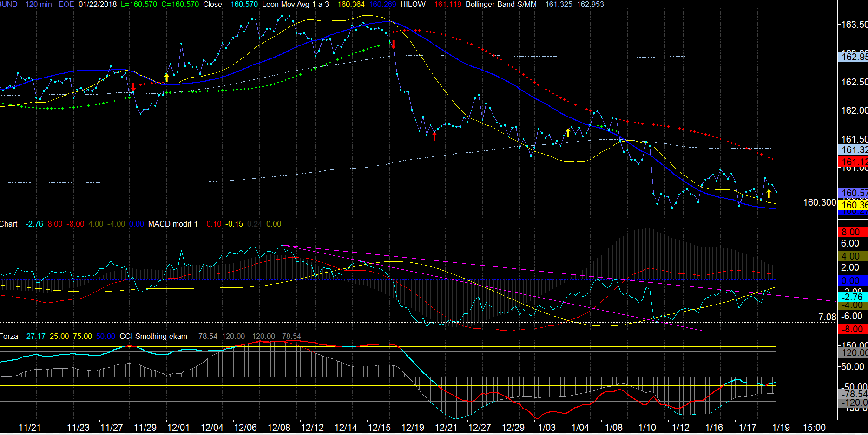Select the '161.325' Bollinger value in header
Screen dimensions: 868x435
pyautogui.click(x=559, y=4)
